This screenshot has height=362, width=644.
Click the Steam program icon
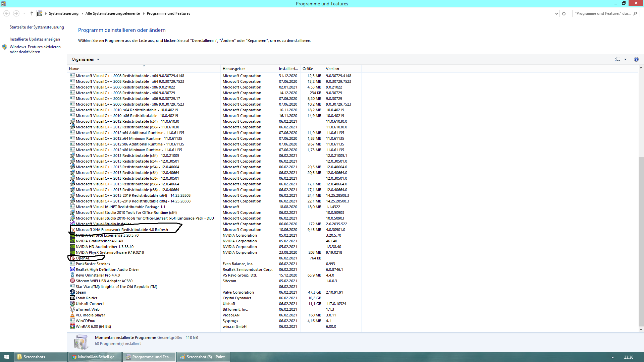tap(72, 292)
